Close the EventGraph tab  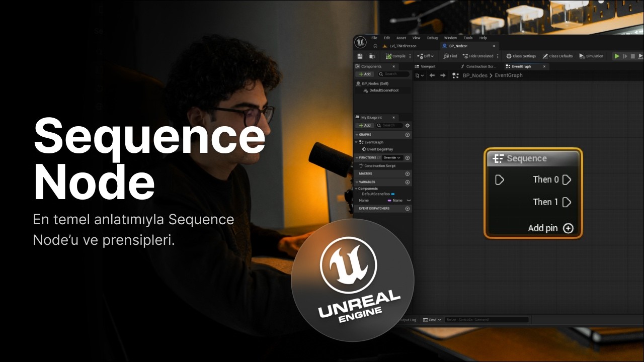pos(544,66)
